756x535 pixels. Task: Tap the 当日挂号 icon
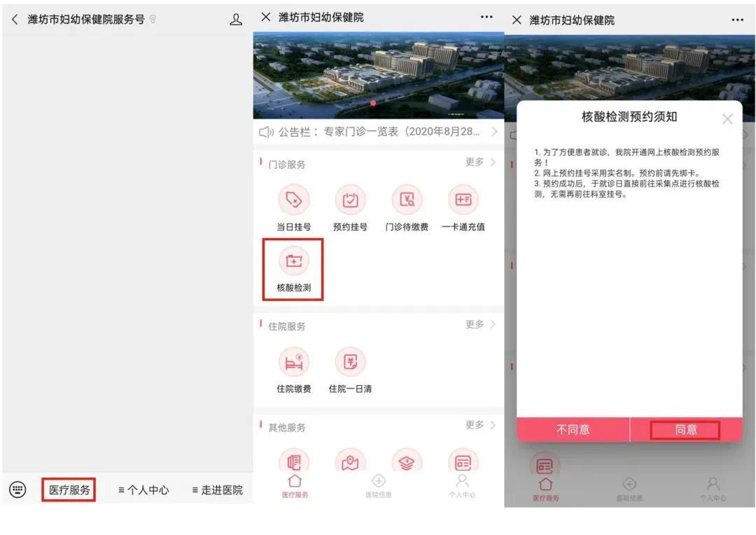(293, 200)
